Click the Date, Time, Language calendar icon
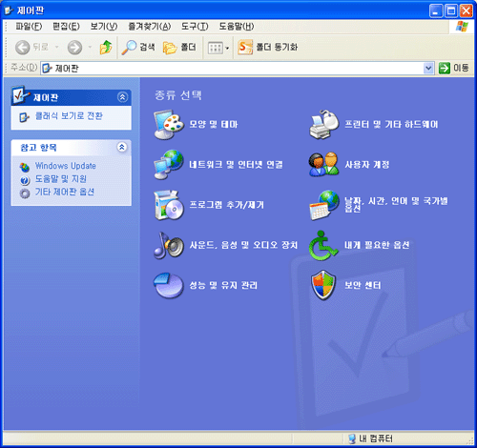The height and width of the screenshot is (448, 477). (x=323, y=205)
